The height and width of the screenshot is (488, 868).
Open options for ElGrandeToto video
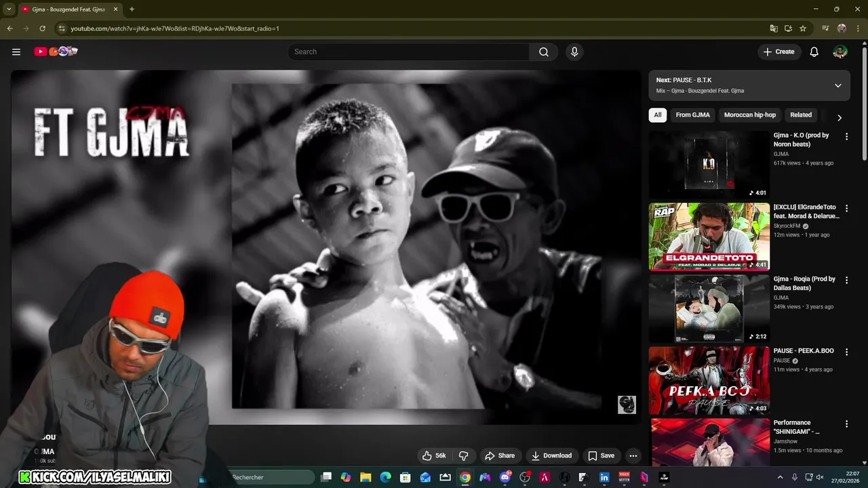coord(846,208)
